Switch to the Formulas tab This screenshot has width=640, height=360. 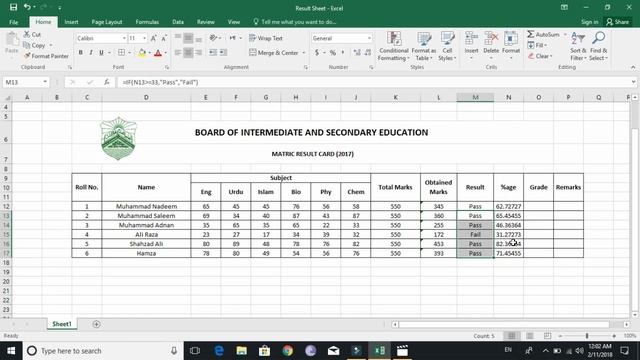(x=147, y=22)
